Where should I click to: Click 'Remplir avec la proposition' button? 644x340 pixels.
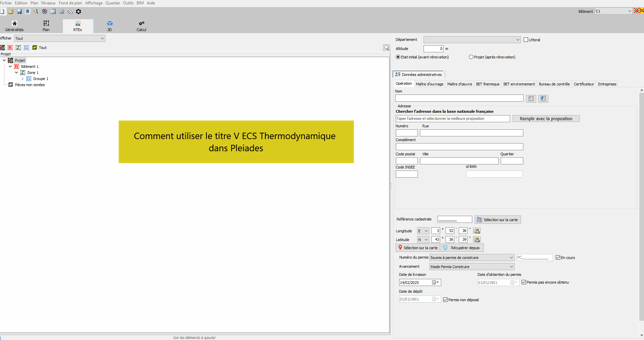tap(546, 119)
